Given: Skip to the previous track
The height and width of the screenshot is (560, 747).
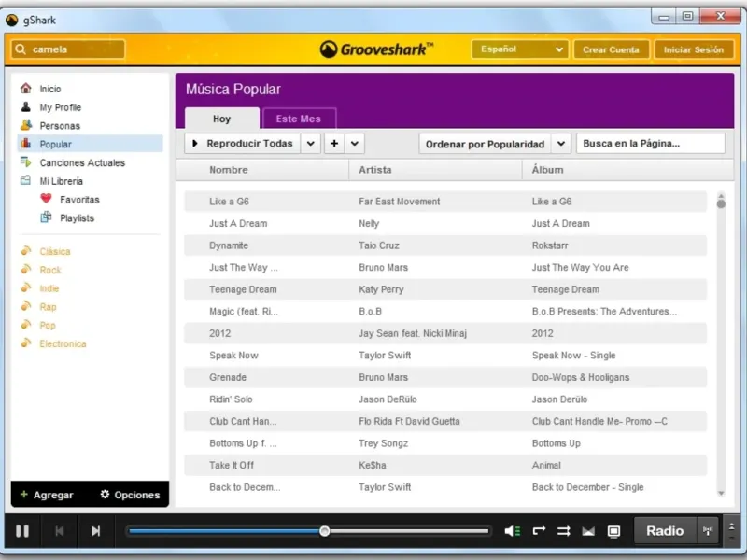Looking at the screenshot, I should 60,530.
